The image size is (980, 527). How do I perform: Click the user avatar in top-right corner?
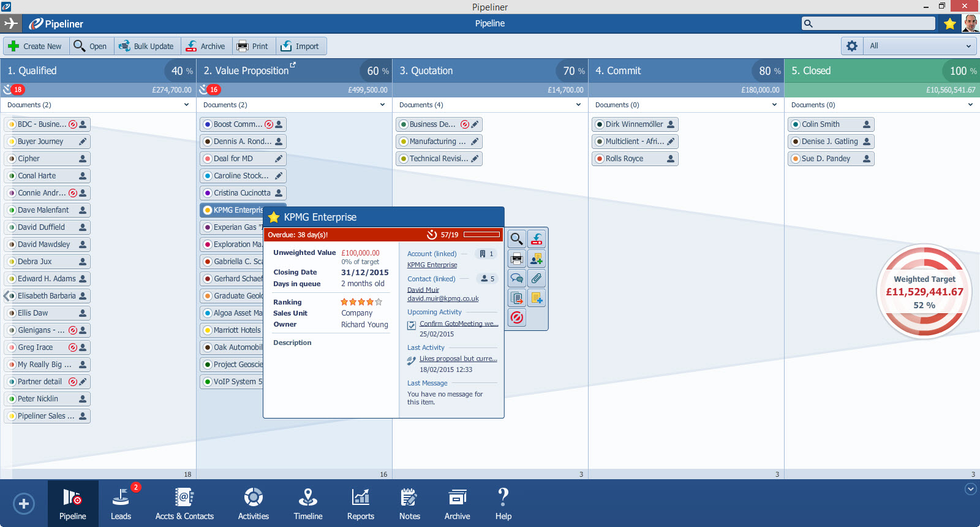pos(970,23)
